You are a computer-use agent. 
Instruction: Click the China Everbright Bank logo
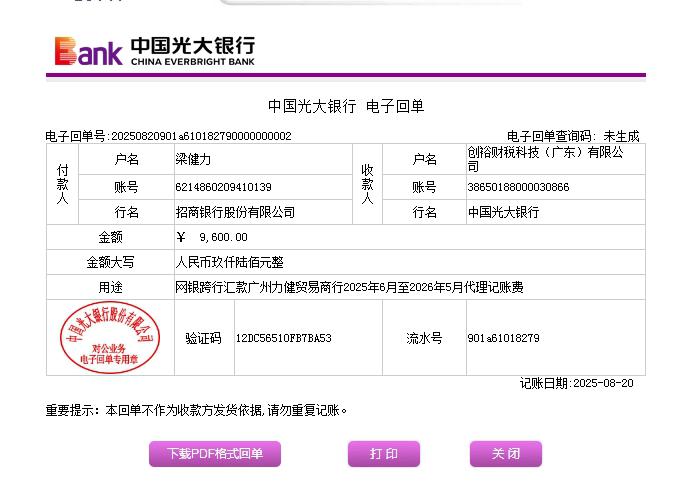coord(155,50)
